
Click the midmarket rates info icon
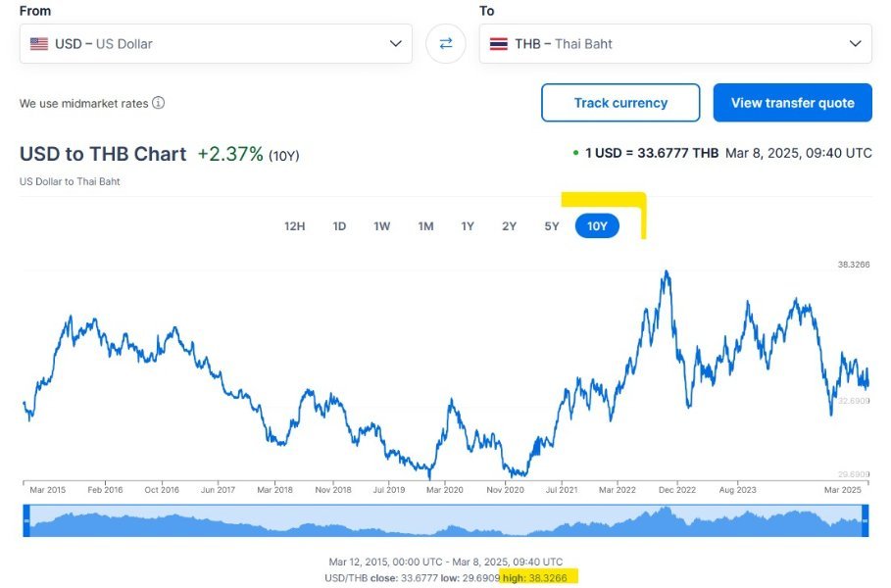click(159, 103)
